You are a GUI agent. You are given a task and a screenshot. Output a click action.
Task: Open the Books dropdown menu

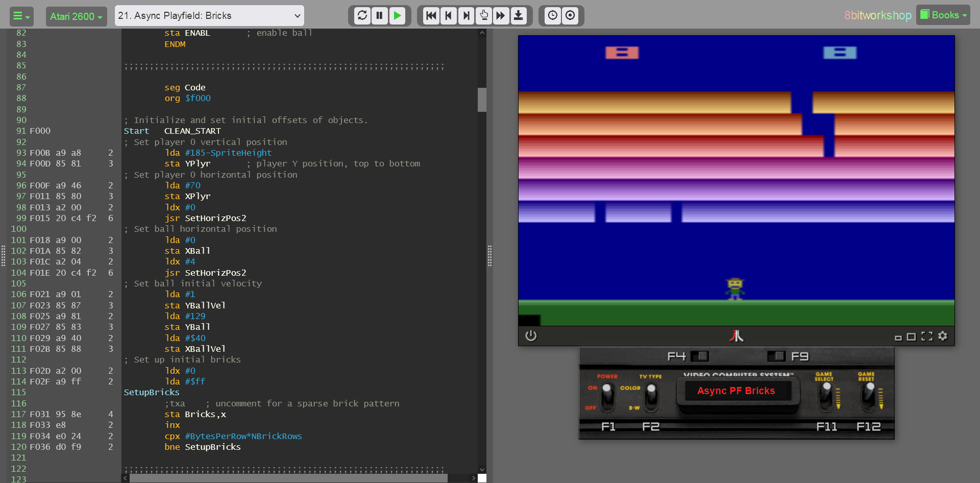pos(943,15)
